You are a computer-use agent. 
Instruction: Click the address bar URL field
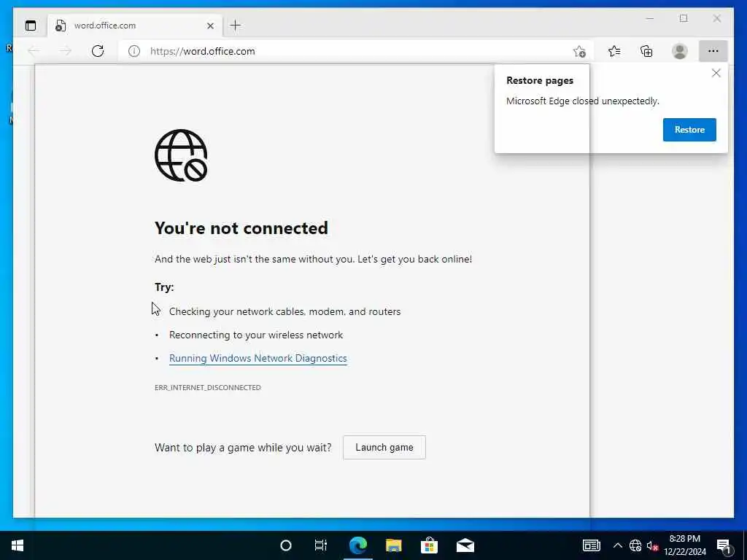pos(357,51)
